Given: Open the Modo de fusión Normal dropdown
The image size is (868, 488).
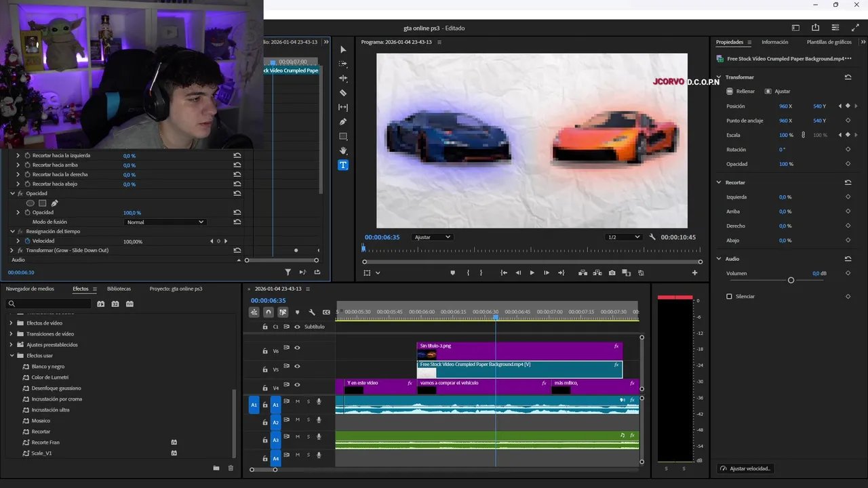Looking at the screenshot, I should [165, 222].
